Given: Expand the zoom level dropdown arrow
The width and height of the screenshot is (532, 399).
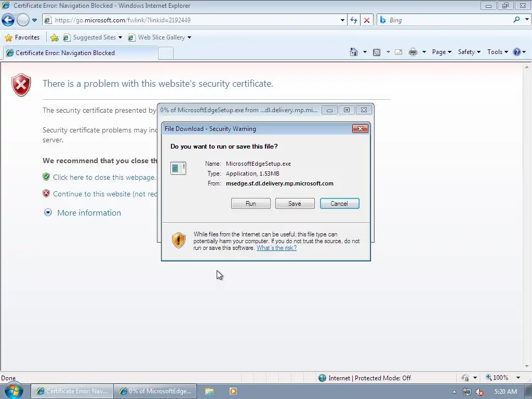Looking at the screenshot, I should pos(518,378).
